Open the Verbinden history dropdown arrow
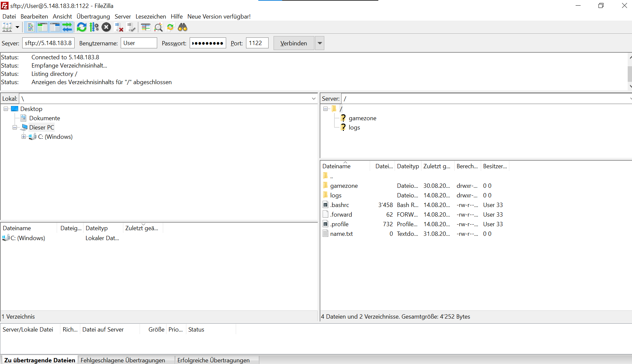This screenshot has height=364, width=632. 320,43
